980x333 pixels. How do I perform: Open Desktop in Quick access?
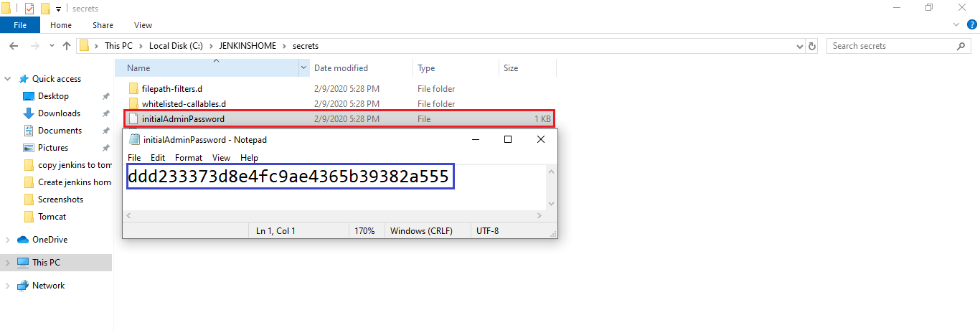[x=53, y=96]
